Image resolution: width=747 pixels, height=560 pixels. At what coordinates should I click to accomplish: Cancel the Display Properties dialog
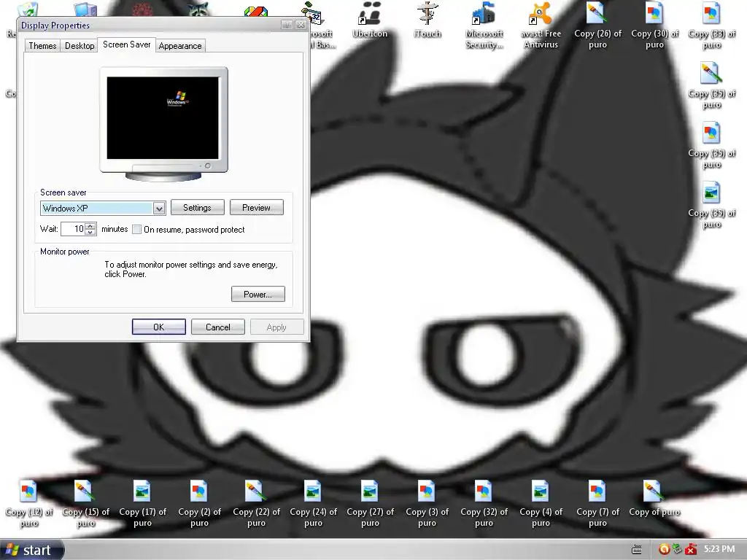click(217, 327)
